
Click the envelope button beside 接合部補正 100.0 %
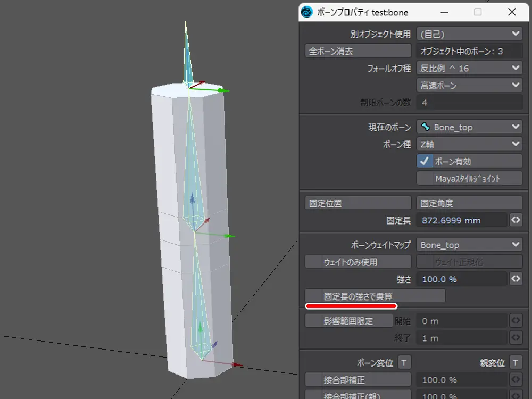[515, 380]
